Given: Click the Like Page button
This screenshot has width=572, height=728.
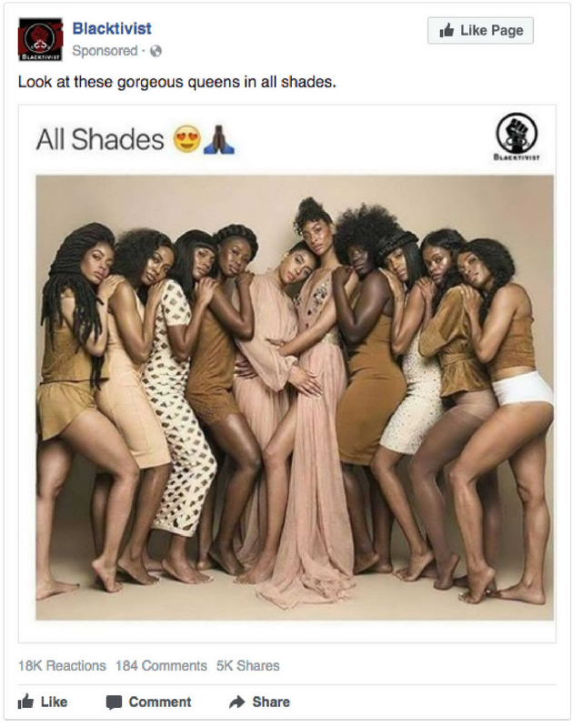Looking at the screenshot, I should (x=480, y=31).
